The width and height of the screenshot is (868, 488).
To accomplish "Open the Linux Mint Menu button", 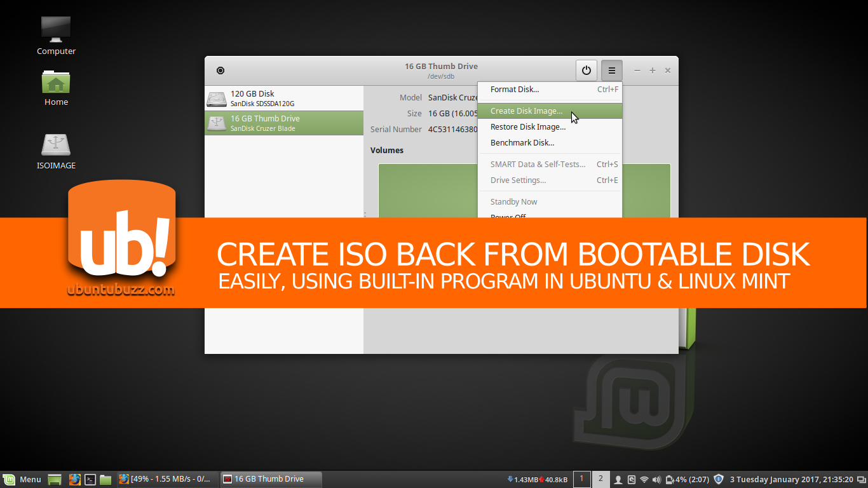I will pos(22,480).
